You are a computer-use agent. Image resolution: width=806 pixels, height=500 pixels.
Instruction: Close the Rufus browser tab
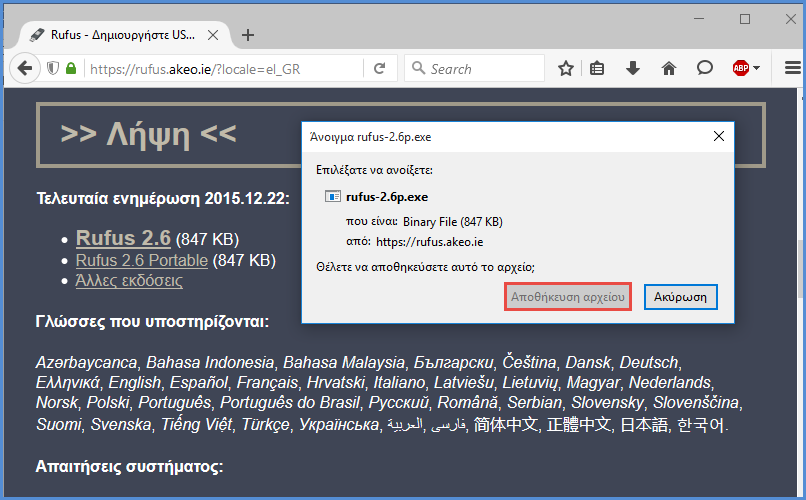point(213,35)
